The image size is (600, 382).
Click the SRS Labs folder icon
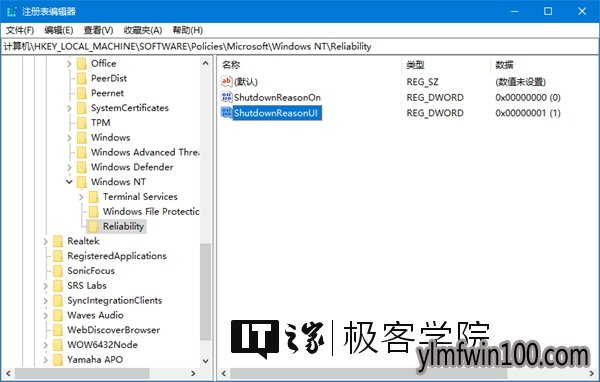pyautogui.click(x=58, y=286)
